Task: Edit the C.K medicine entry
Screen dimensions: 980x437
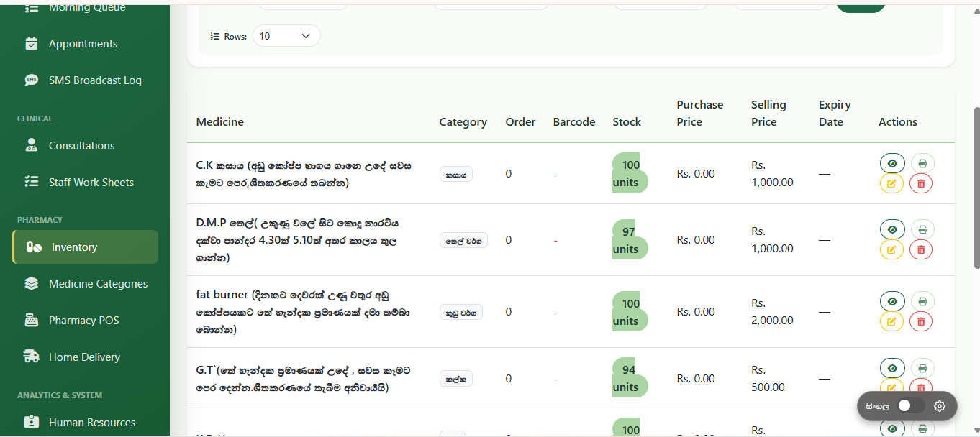Action: 891,183
